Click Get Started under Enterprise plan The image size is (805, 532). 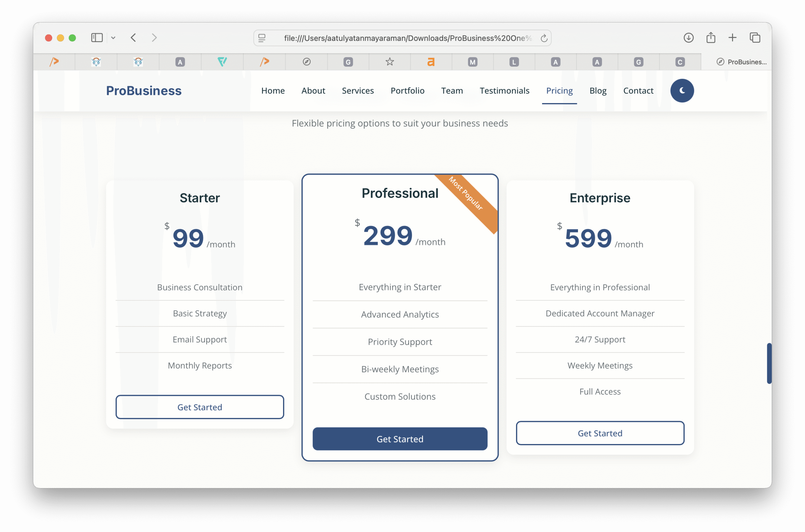click(600, 433)
